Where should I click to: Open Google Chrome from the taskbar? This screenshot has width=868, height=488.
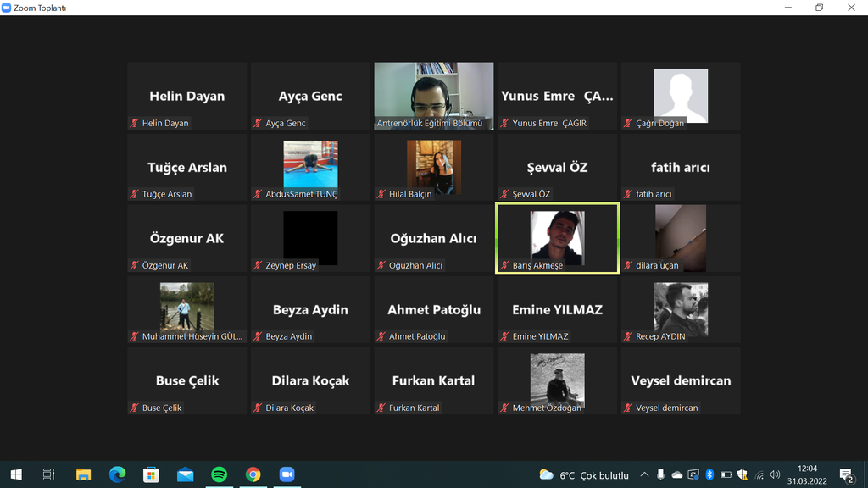click(x=253, y=474)
